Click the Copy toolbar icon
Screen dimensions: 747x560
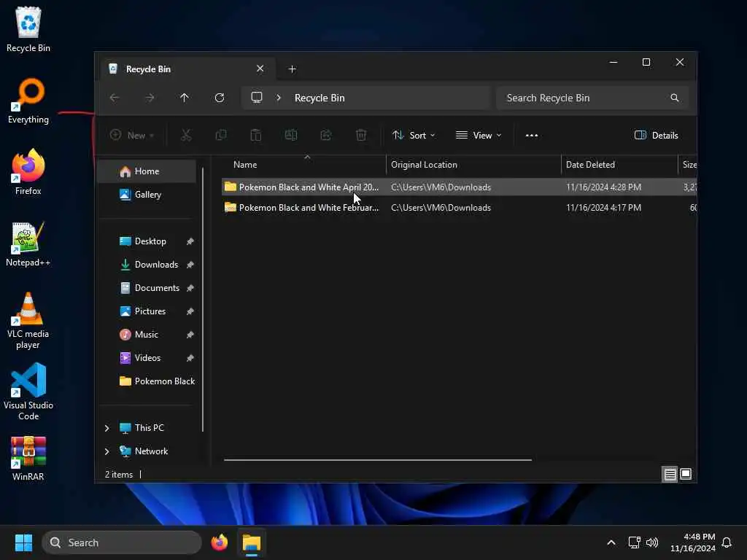tap(221, 135)
